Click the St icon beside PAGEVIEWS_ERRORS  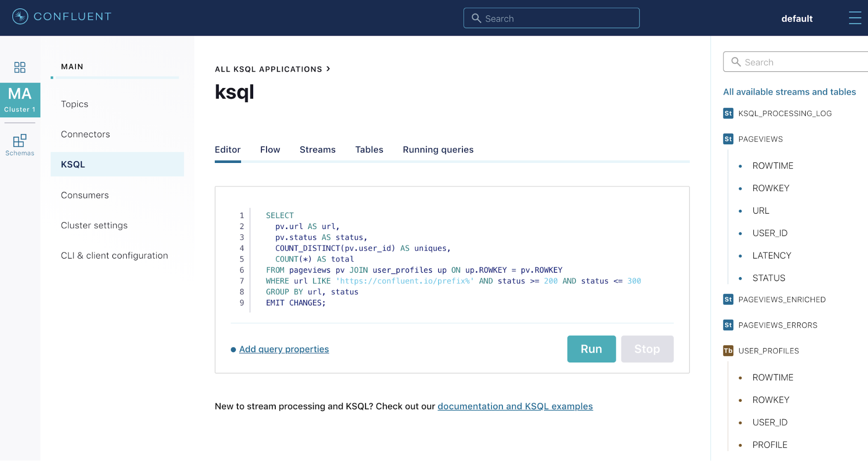coord(728,325)
